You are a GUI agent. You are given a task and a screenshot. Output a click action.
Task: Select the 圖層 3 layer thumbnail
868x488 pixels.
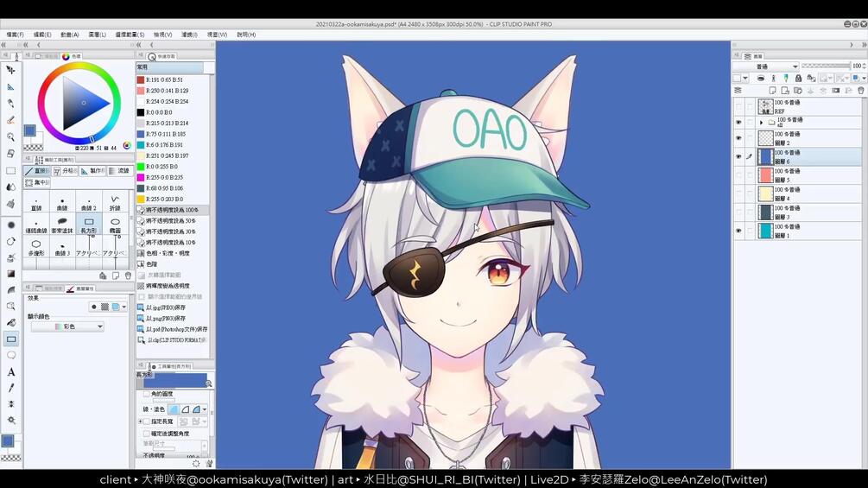tap(765, 212)
